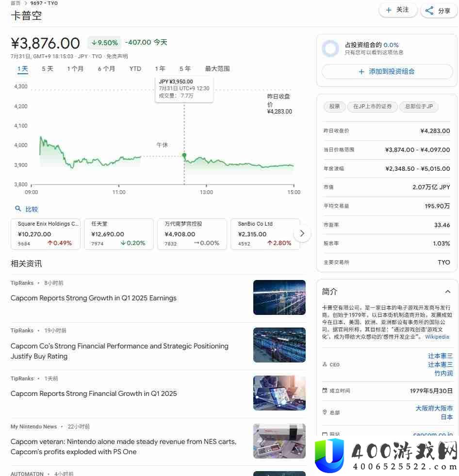This screenshot has height=476, width=459.
Task: Open the 万代南梦宫控股 comparison card
Action: point(192,234)
